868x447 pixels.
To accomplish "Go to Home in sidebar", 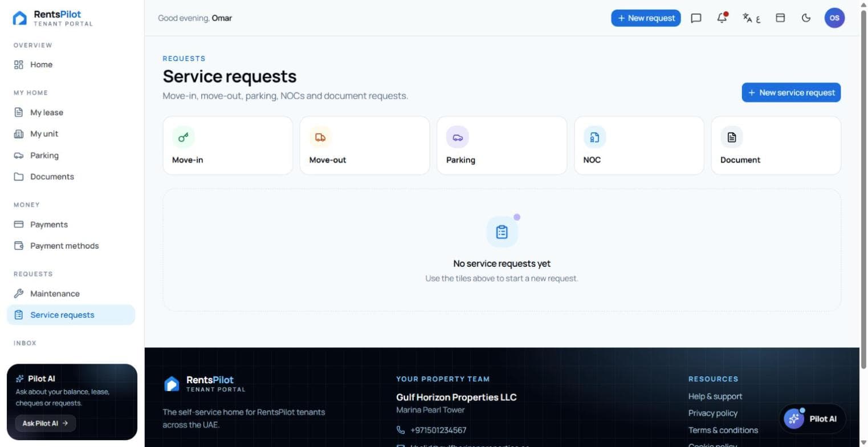I will 71,64.
